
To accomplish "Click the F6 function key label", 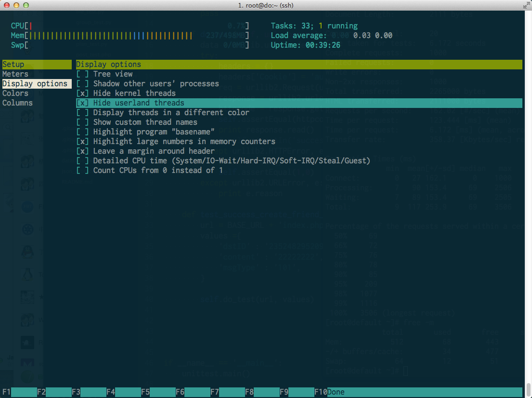I will click(180, 392).
